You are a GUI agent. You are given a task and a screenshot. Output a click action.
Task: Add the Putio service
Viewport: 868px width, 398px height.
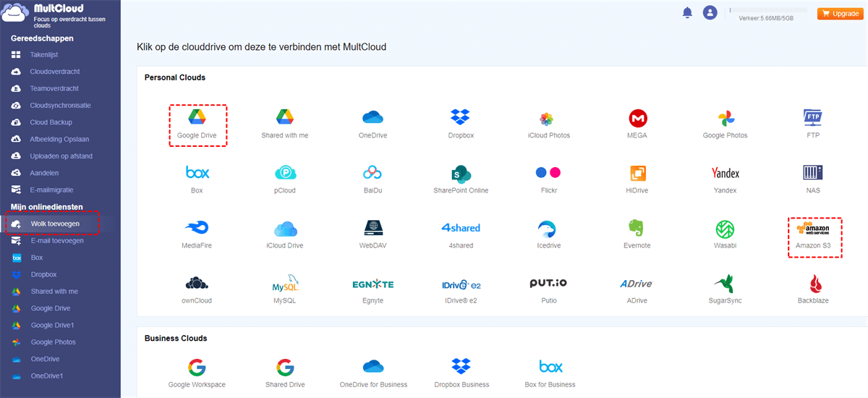point(549,290)
